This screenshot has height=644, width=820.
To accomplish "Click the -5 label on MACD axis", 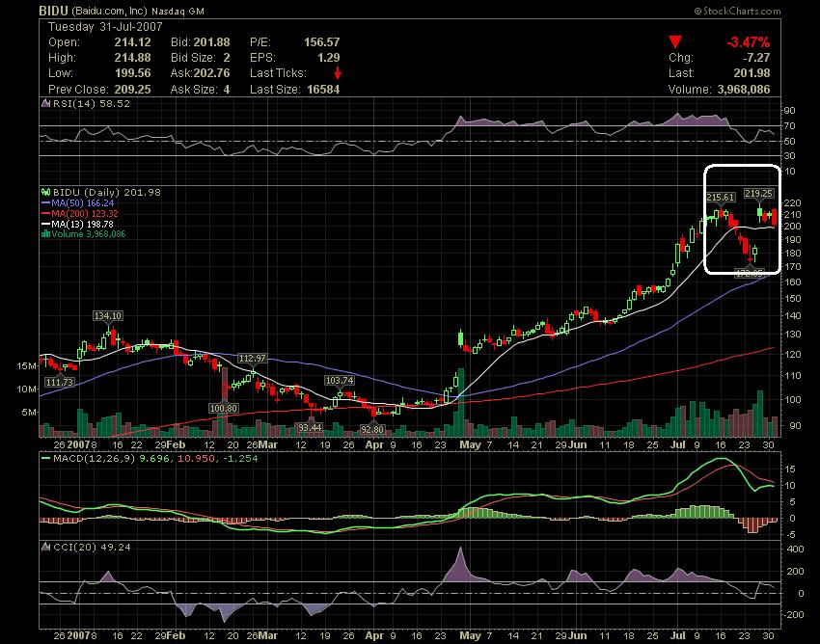I will pos(790,534).
